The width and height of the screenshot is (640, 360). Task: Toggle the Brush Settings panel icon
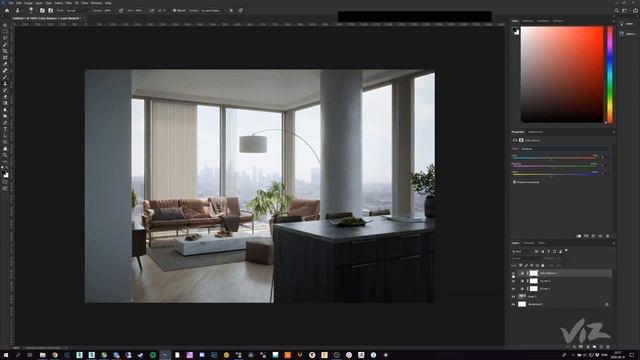click(42, 10)
